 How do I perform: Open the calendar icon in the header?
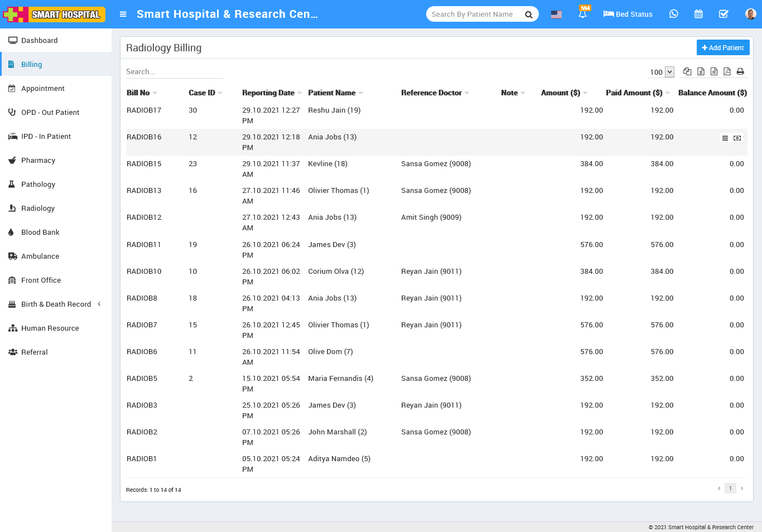[x=698, y=14]
